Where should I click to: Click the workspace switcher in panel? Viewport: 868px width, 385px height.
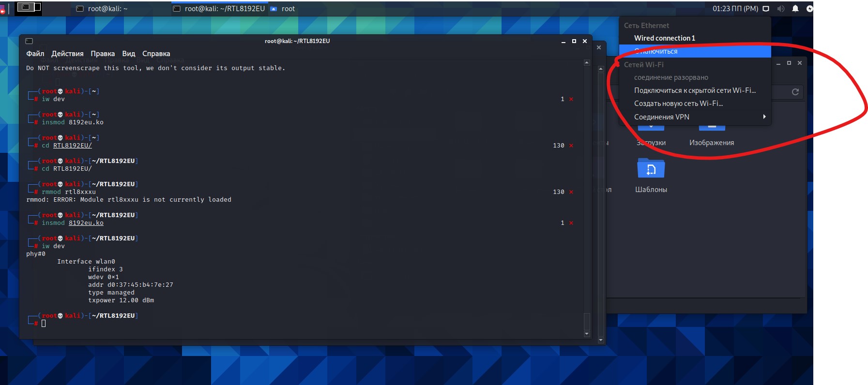click(x=28, y=8)
